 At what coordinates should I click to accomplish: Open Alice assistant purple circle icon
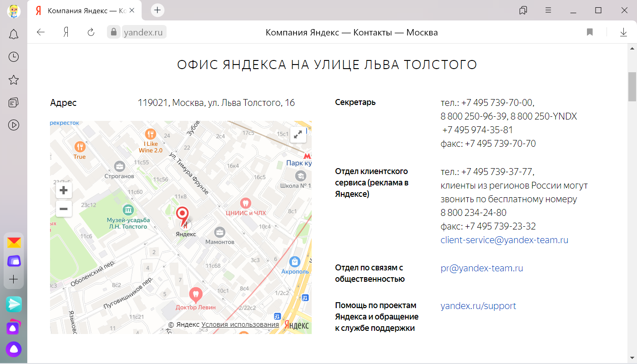[x=14, y=349]
